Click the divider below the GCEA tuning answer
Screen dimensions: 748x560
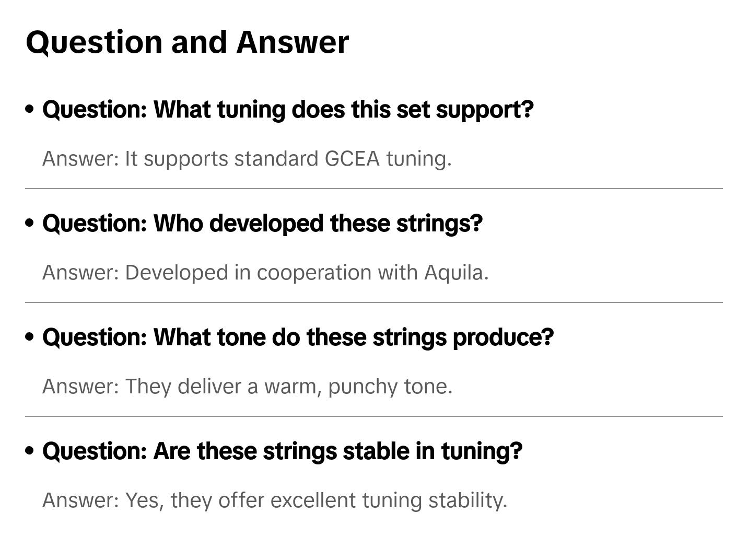[x=374, y=189]
